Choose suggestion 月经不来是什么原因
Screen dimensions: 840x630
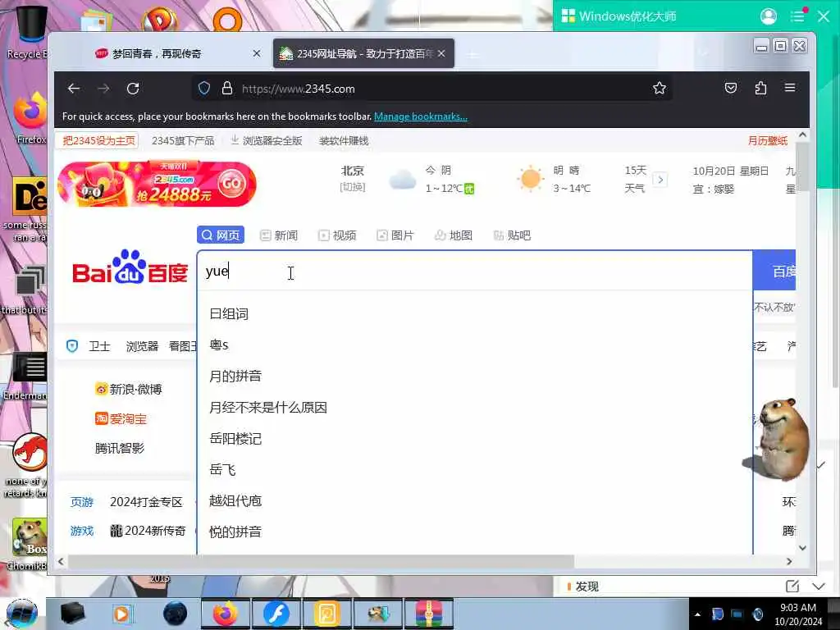268,407
